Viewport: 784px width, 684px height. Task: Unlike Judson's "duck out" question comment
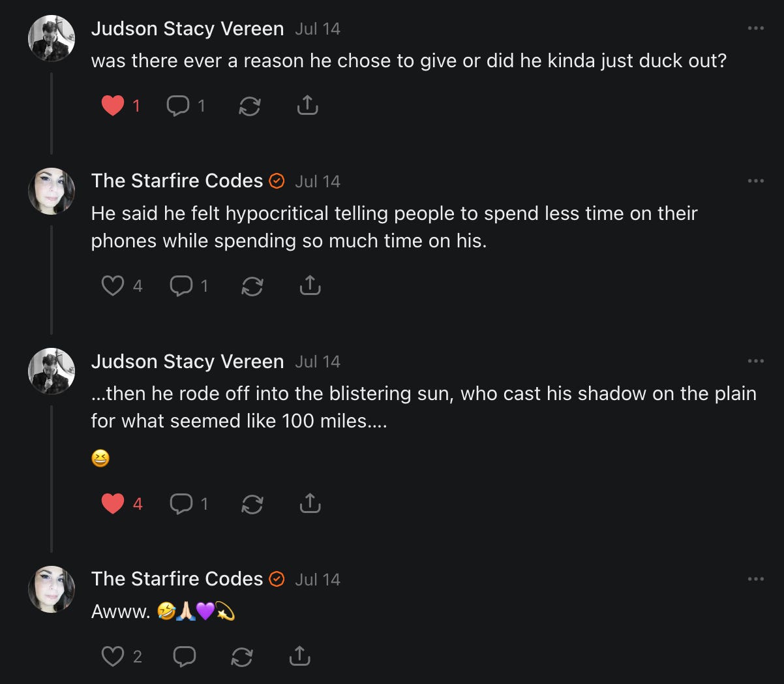pyautogui.click(x=113, y=106)
